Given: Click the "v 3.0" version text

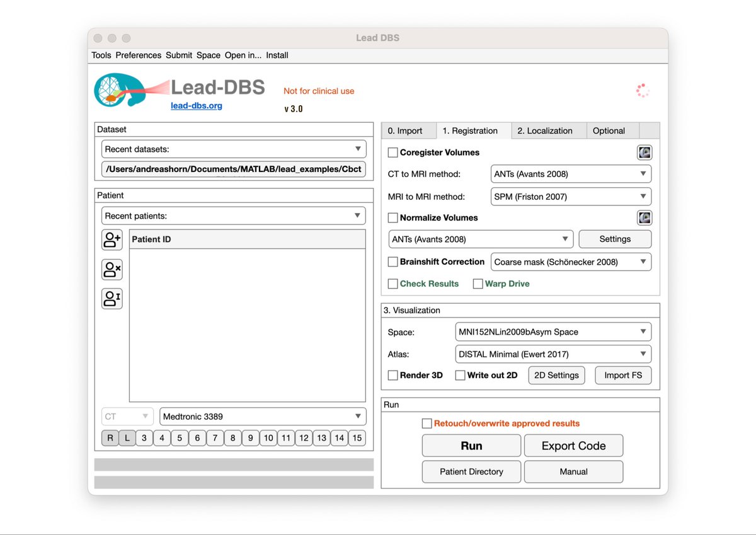Looking at the screenshot, I should 294,109.
